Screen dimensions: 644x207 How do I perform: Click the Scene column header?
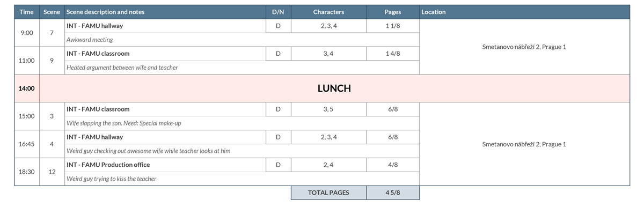[x=52, y=12]
